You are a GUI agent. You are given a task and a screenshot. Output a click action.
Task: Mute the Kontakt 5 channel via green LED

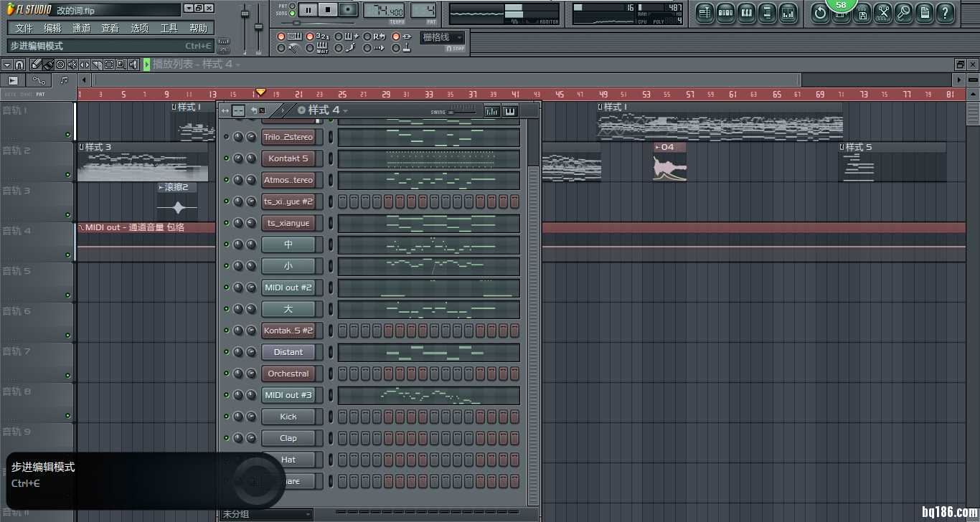[x=227, y=158]
